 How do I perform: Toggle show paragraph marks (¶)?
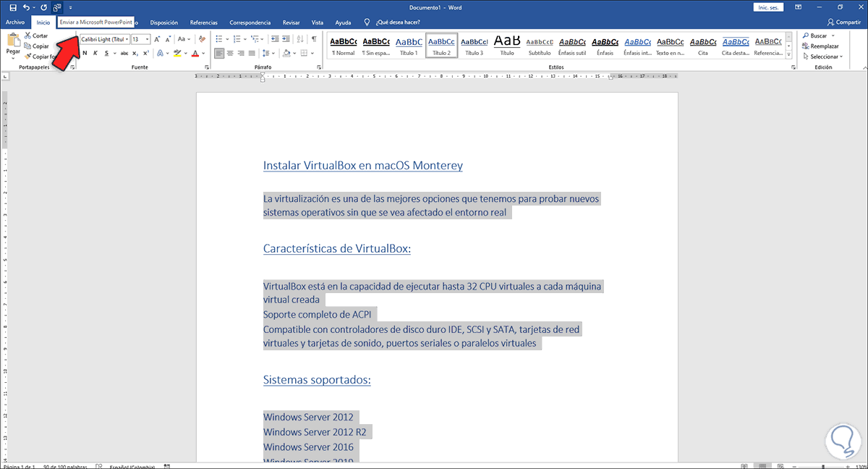point(314,39)
